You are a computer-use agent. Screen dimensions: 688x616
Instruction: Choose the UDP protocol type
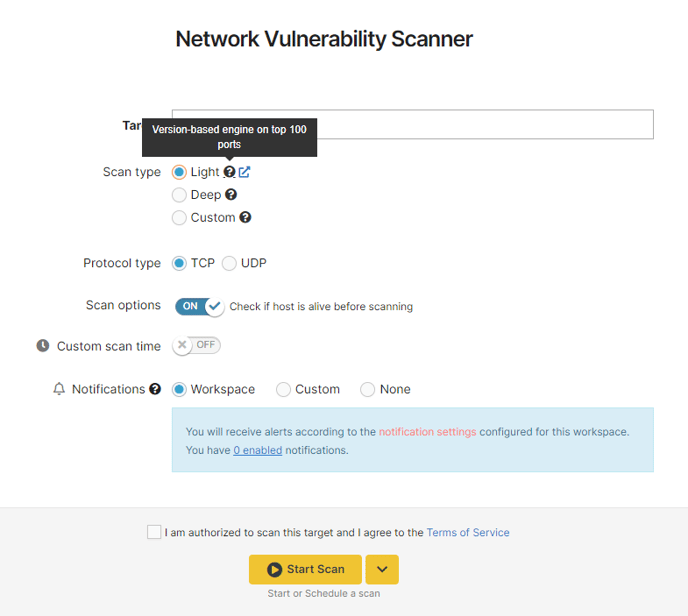[x=229, y=263]
